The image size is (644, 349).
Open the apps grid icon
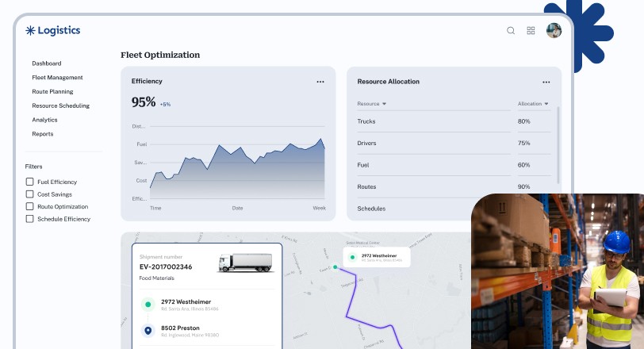531,30
